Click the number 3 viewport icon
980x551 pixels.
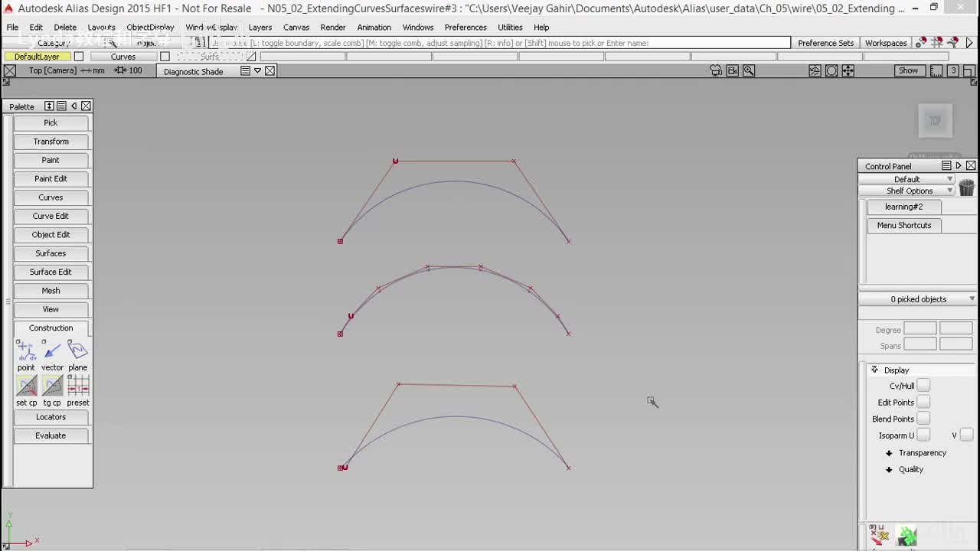(953, 70)
